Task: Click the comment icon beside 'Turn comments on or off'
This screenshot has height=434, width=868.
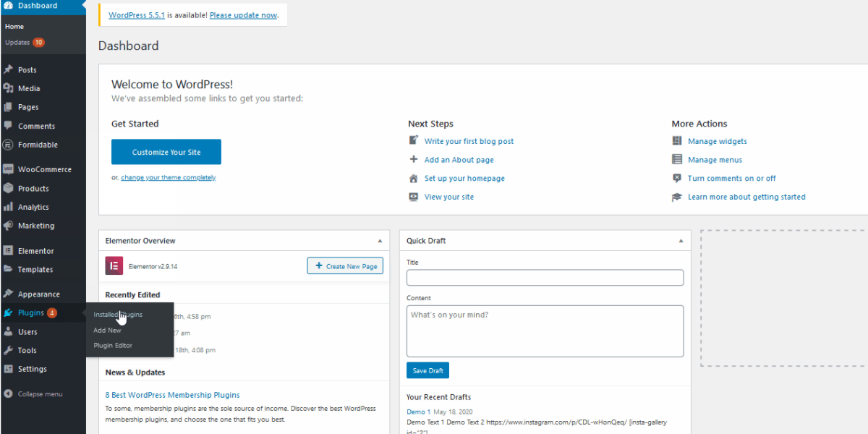Action: coord(677,179)
